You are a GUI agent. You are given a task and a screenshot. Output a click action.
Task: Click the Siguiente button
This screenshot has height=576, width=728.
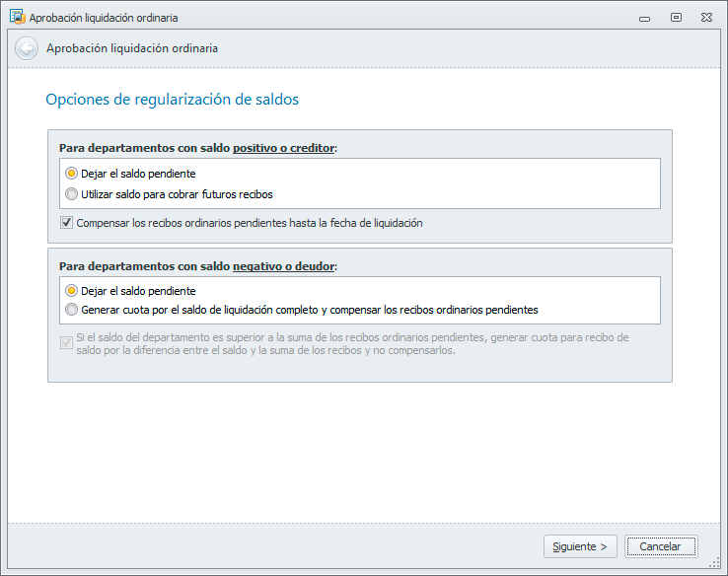click(x=580, y=546)
